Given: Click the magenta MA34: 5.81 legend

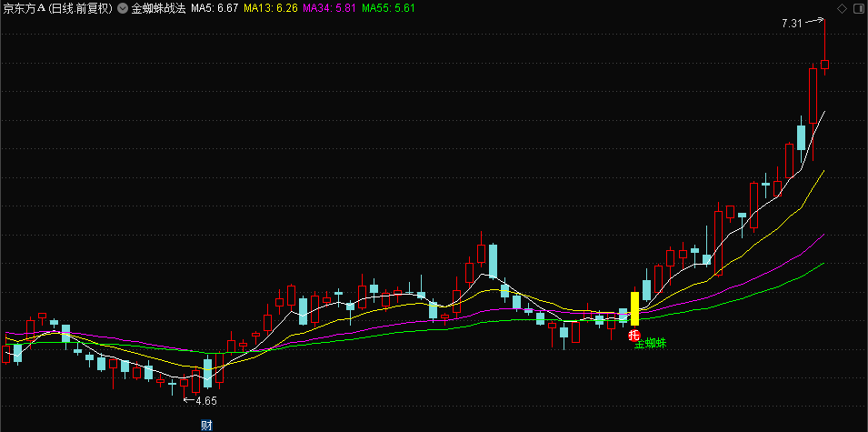Looking at the screenshot, I should point(330,8).
